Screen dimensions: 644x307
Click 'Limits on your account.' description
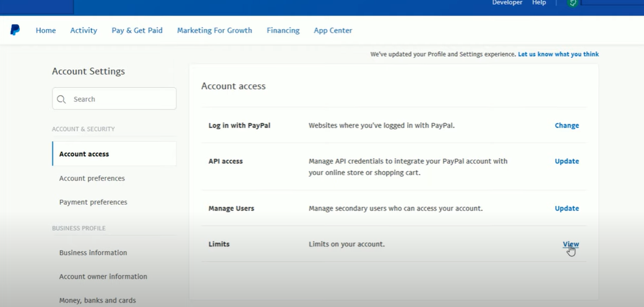[x=346, y=244]
